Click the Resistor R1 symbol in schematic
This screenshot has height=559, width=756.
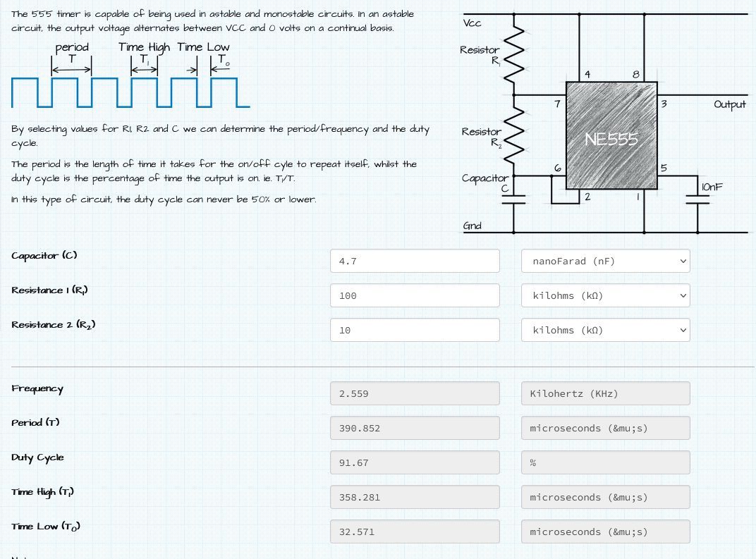[514, 54]
